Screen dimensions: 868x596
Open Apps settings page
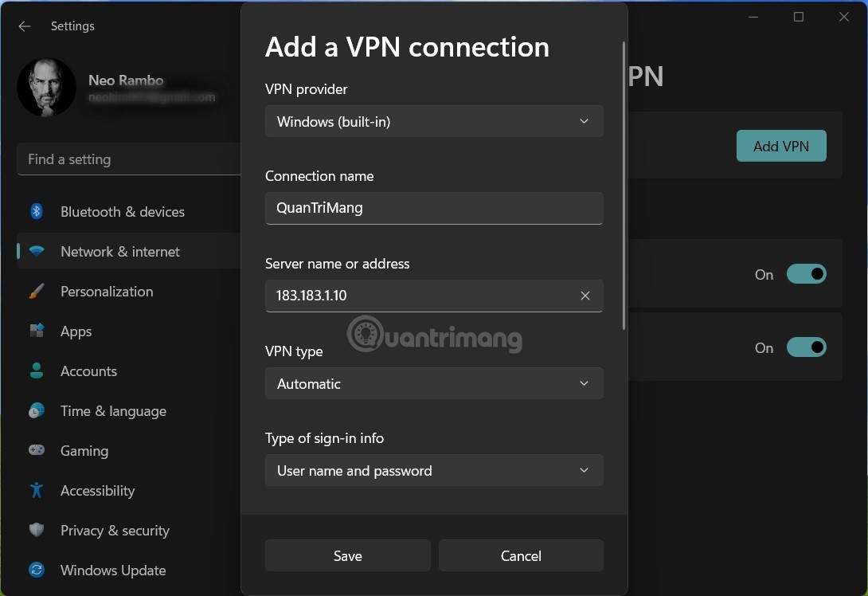pyautogui.click(x=128, y=331)
